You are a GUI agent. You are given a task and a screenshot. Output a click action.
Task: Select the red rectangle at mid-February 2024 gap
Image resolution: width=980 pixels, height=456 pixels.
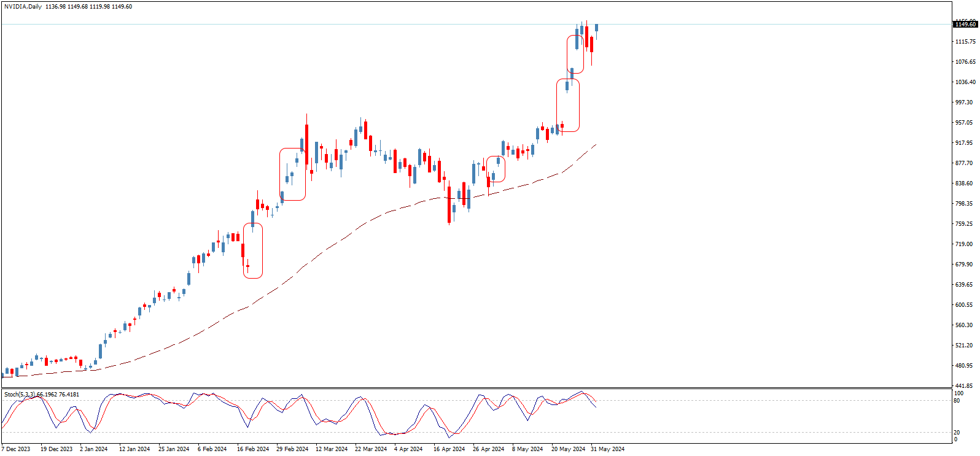click(253, 250)
